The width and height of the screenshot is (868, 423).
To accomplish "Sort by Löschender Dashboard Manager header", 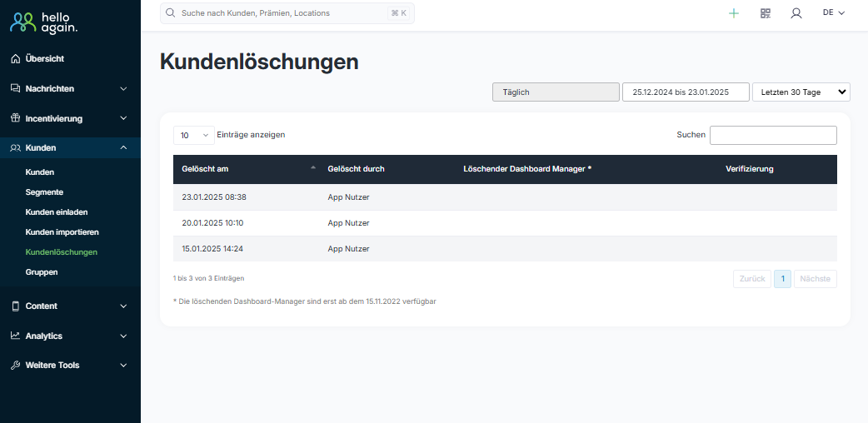I will coord(527,169).
